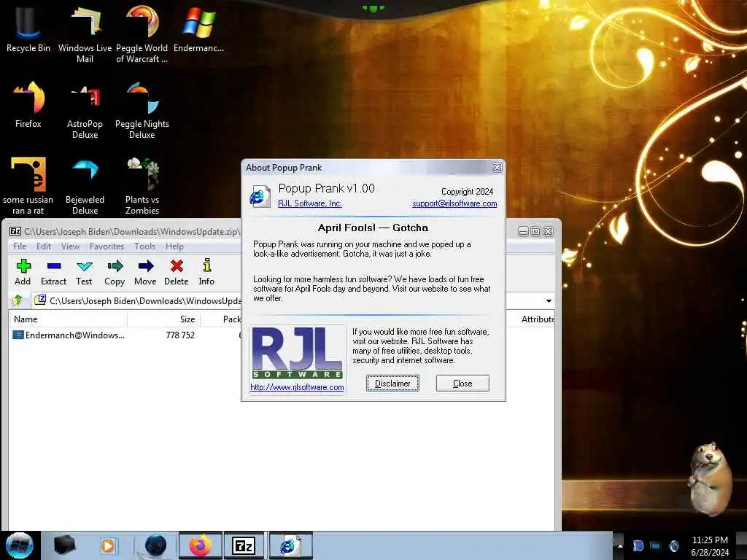Minimize the 7-Zip window
This screenshot has height=560, width=747.
click(x=523, y=231)
